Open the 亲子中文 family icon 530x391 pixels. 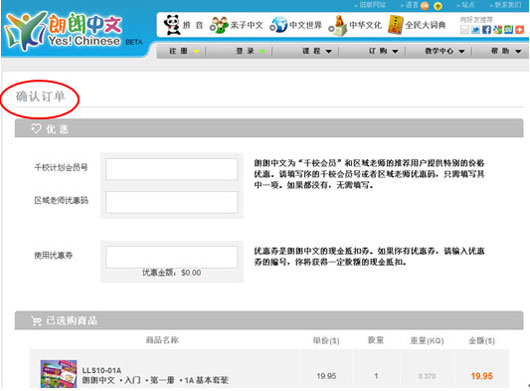[219, 25]
